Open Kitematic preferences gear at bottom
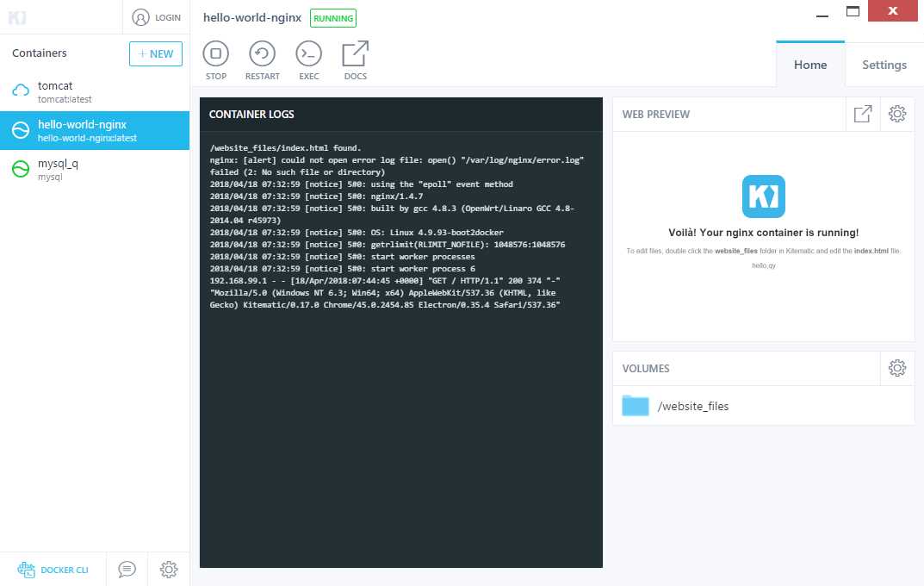924x586 pixels. 169,569
